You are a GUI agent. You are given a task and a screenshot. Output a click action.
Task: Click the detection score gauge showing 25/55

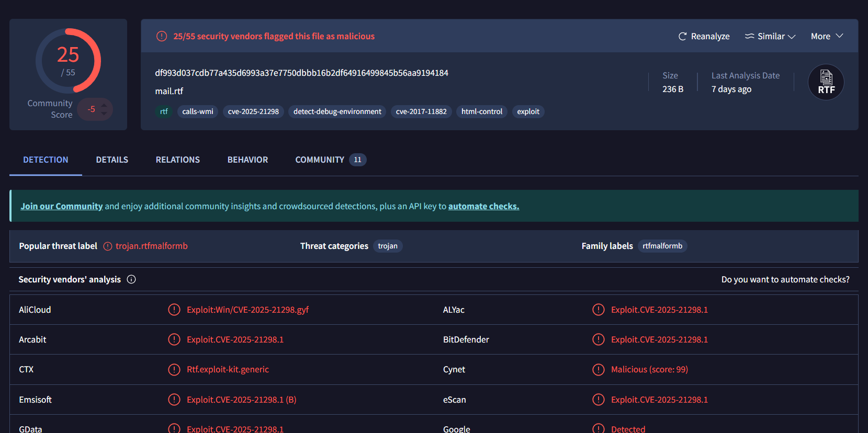[x=68, y=61]
